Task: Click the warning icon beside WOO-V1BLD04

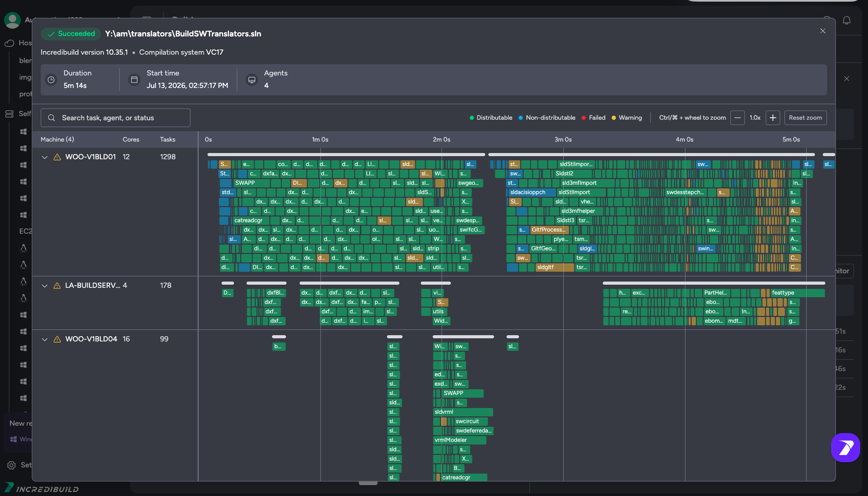Action: click(57, 339)
